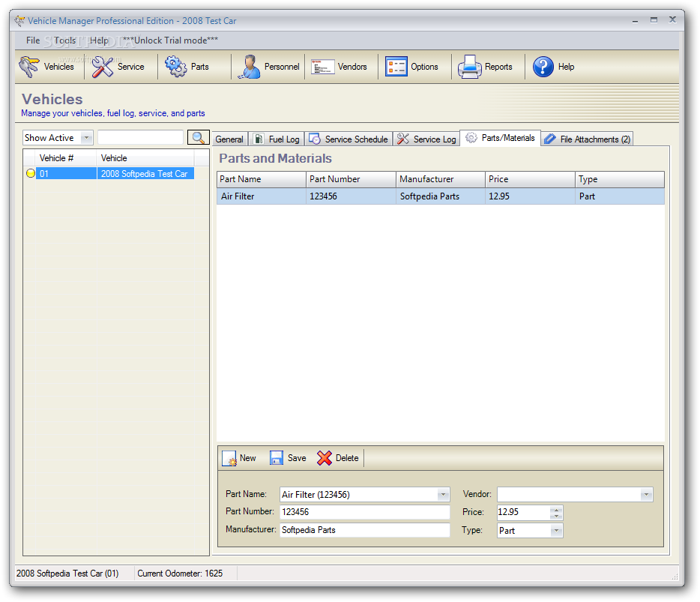
Task: Open the Vehicles keys icon
Action: (x=29, y=67)
